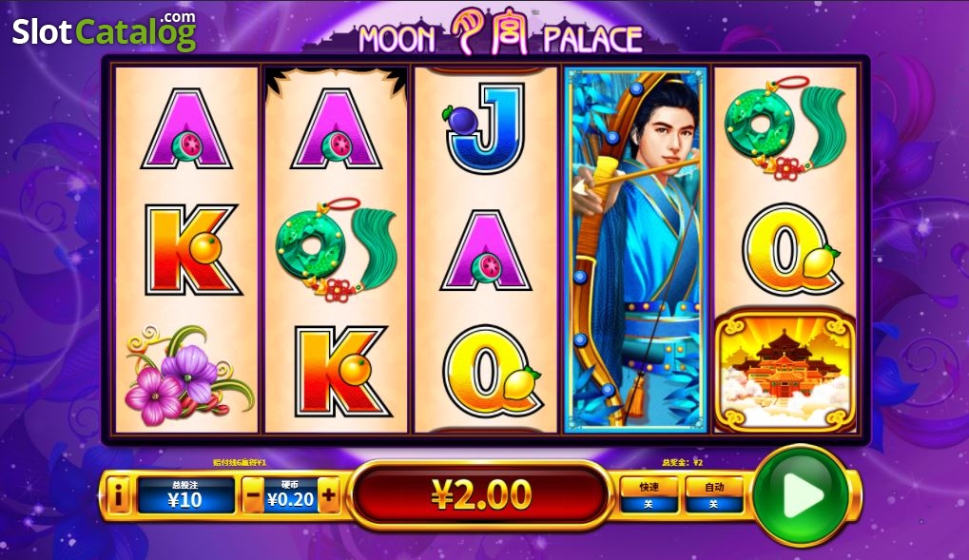Viewport: 969px width, 560px height.
Task: Select the jade pendant symbol on reel two
Action: (x=337, y=248)
